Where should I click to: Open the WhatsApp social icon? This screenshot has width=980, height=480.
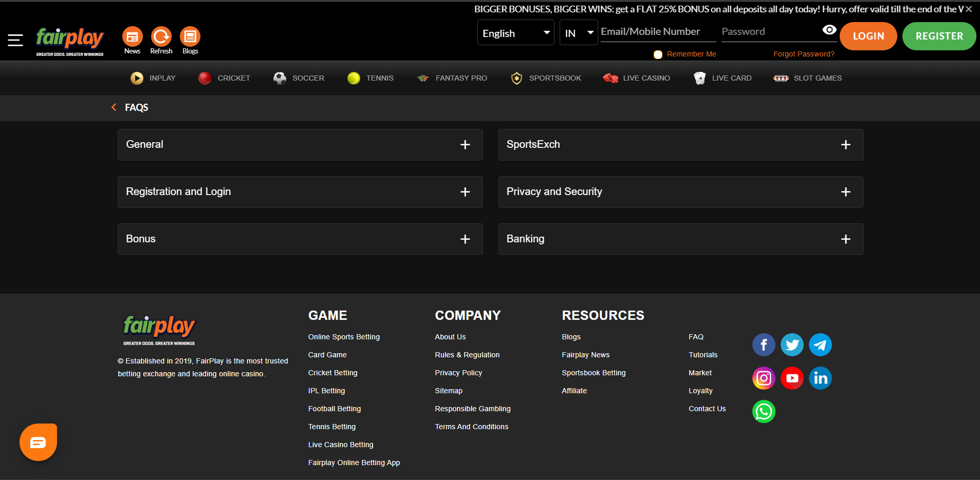pyautogui.click(x=764, y=412)
